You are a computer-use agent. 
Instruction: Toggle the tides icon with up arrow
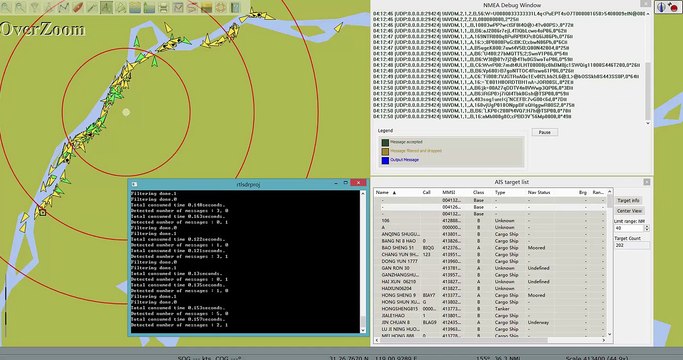(149, 7)
